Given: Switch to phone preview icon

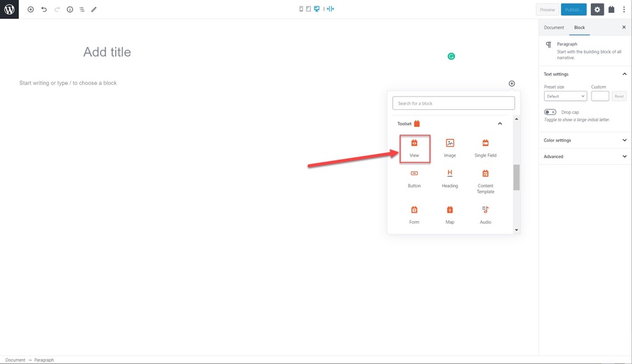Looking at the screenshot, I should pyautogui.click(x=301, y=9).
